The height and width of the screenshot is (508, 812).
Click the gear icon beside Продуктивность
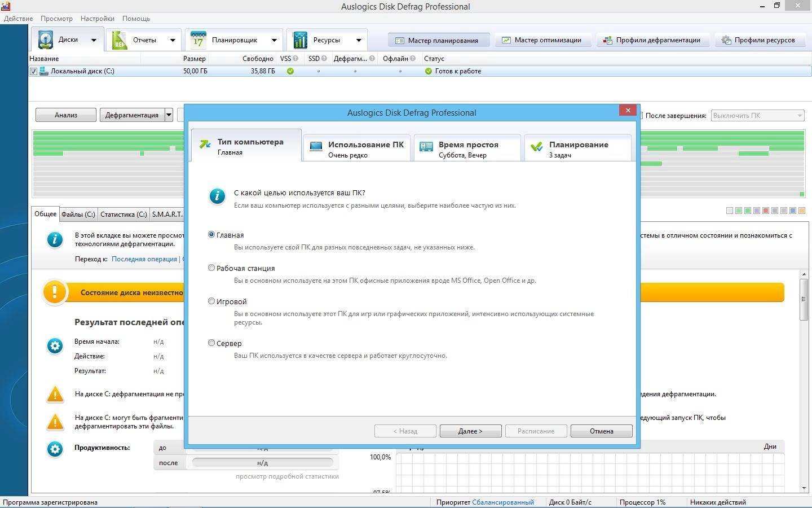(x=55, y=449)
